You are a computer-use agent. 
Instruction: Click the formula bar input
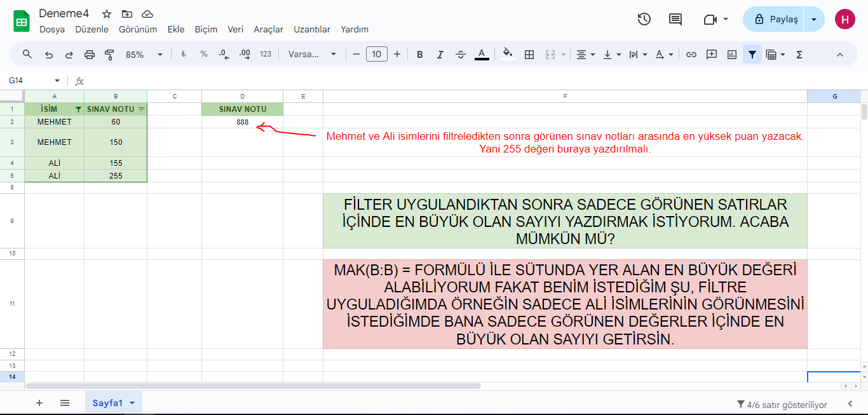[x=477, y=81]
